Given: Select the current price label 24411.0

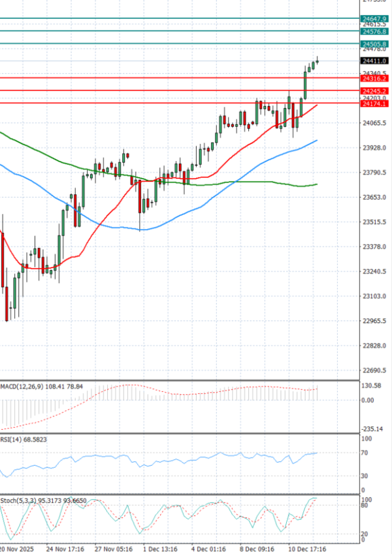Looking at the screenshot, I should coord(374,61).
